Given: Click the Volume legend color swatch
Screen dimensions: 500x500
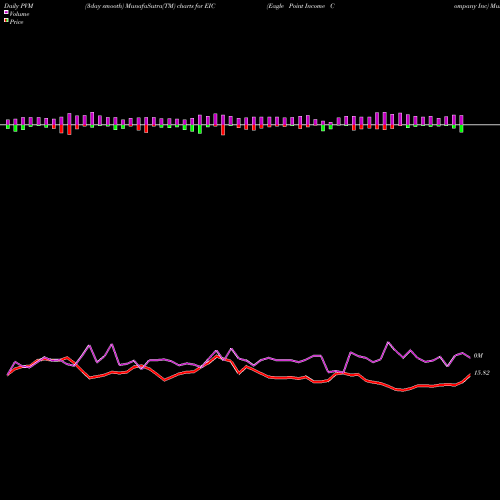Looking at the screenshot, I should [x=6, y=12].
